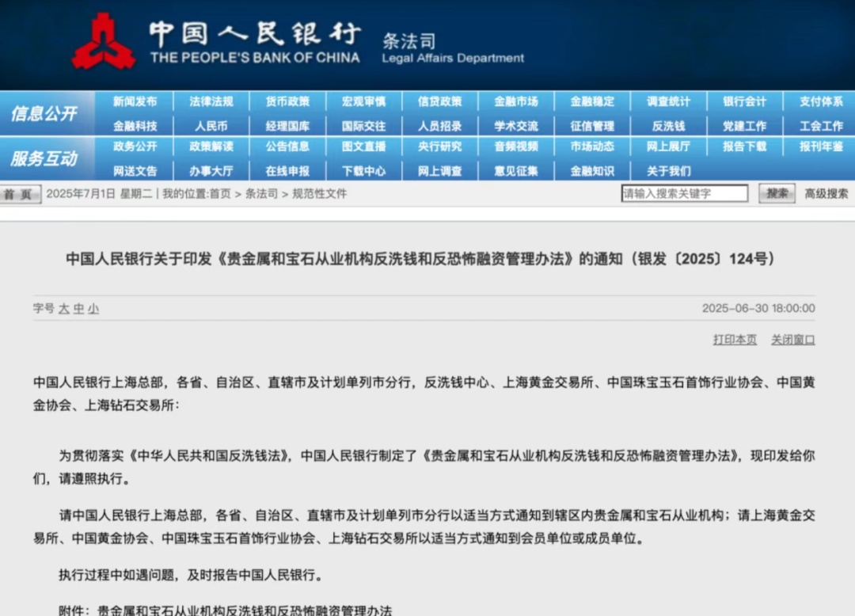Open the 条法司 breadcrumb link

[x=261, y=193]
